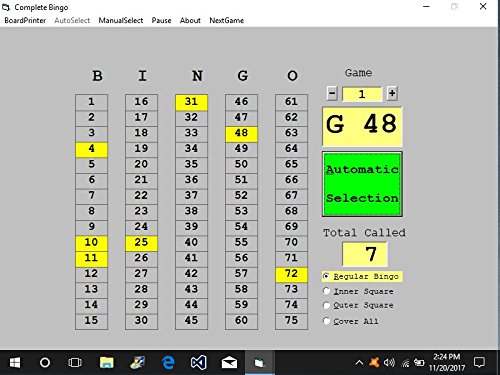This screenshot has width=500, height=375.
Task: Open the About menu
Action: point(190,21)
